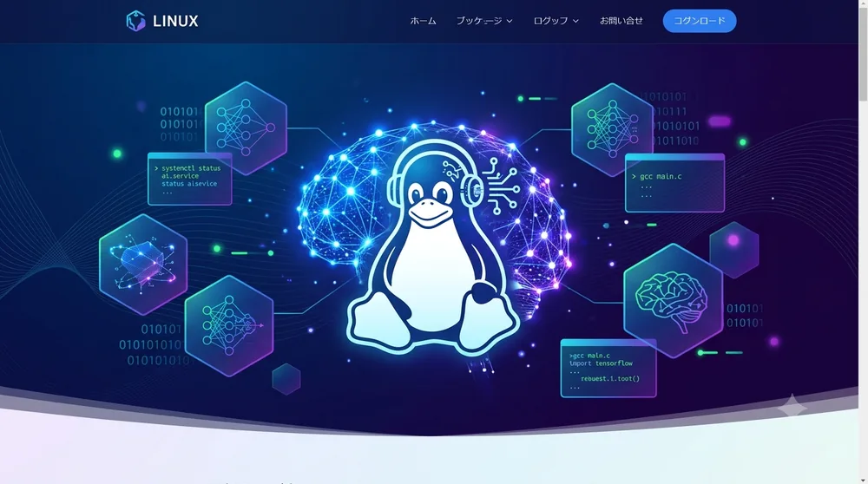
Task: Go to the ホーム nav item
Action: [x=423, y=21]
